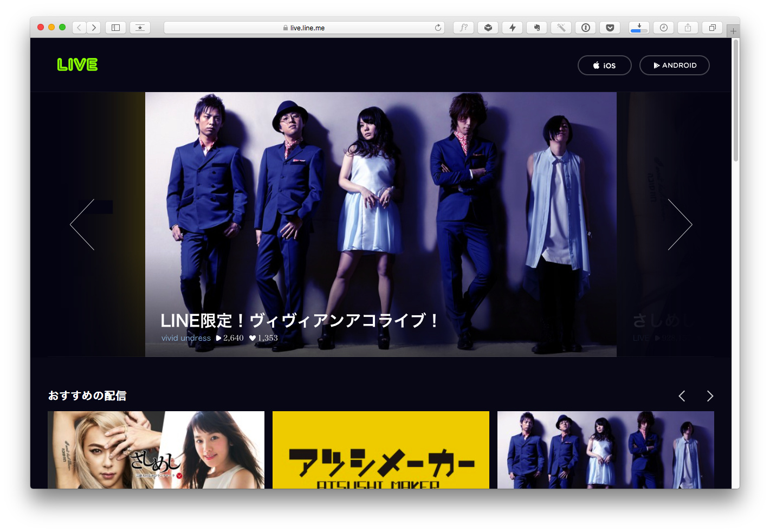This screenshot has height=532, width=770.
Task: Show the previous featured banner slide
Action: [x=82, y=224]
